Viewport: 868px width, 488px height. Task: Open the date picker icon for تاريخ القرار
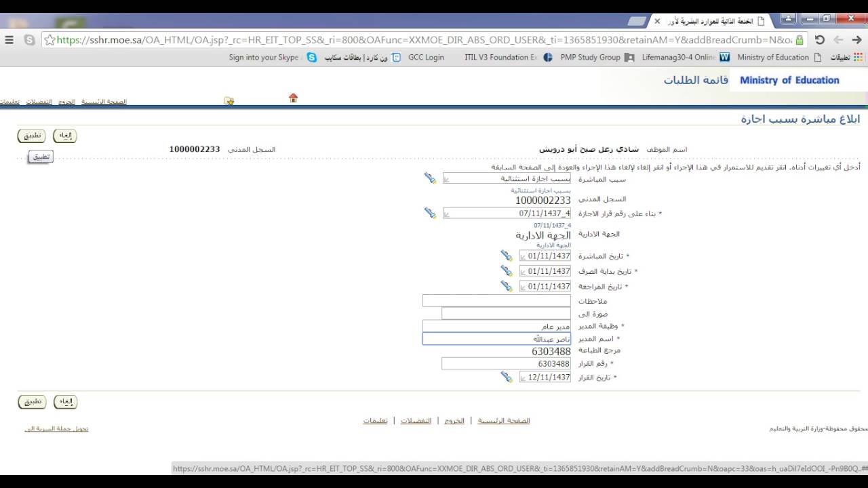click(x=507, y=377)
